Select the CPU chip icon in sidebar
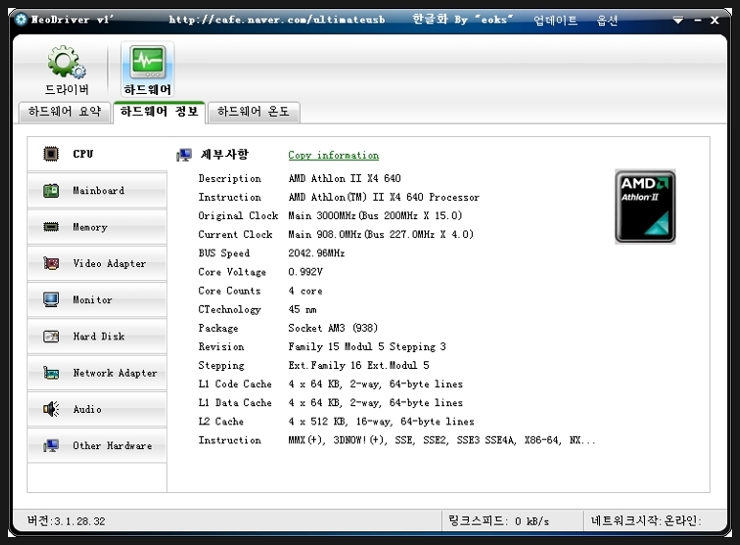This screenshot has width=740, height=545. pos(51,154)
